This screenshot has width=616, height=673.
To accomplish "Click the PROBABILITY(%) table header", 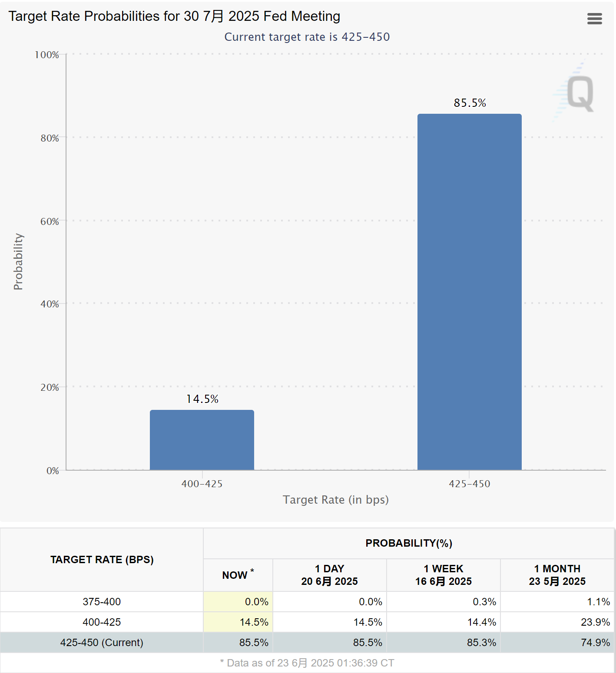I will point(408,543).
